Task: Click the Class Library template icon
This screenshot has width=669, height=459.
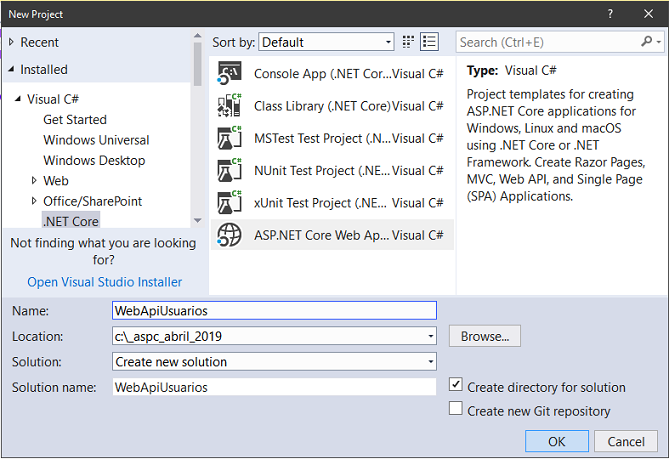Action: 229,106
